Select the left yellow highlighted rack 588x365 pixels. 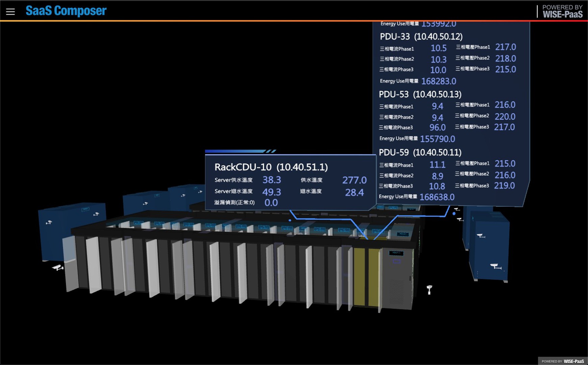(359, 277)
